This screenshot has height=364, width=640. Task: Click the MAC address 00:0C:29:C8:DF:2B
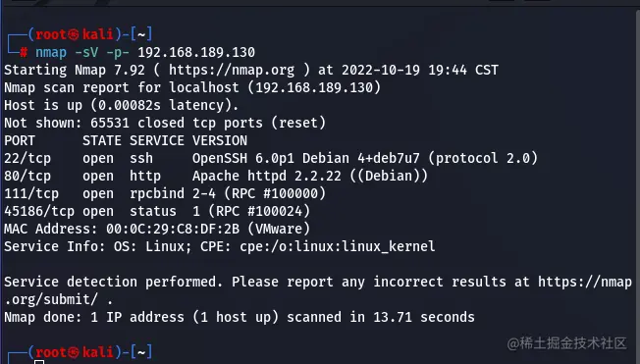[173, 229]
